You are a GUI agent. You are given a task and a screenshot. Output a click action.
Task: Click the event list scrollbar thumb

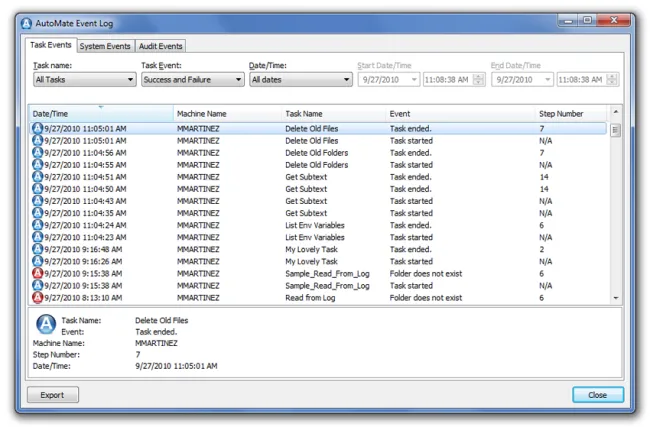coord(616,130)
